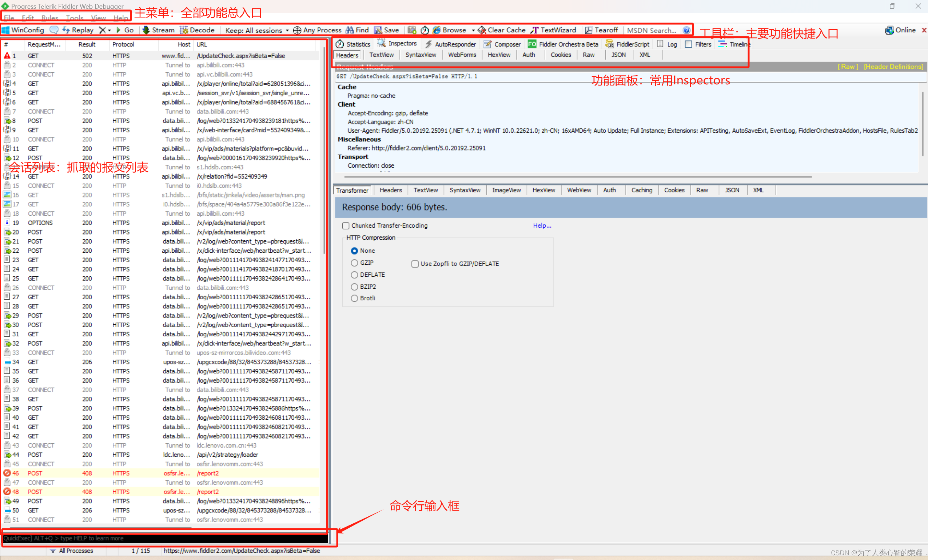The image size is (928, 560).
Task: Select the None HTTP compression radio button
Action: coord(354,251)
